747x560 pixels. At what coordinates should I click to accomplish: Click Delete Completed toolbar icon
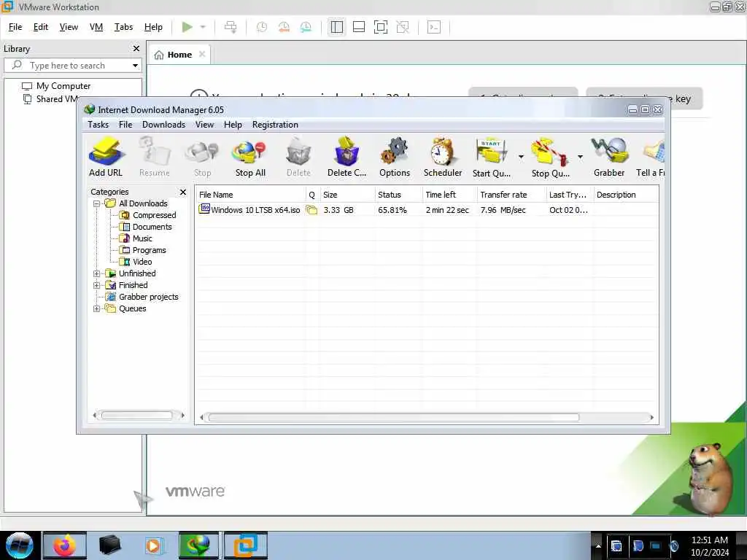coord(347,157)
